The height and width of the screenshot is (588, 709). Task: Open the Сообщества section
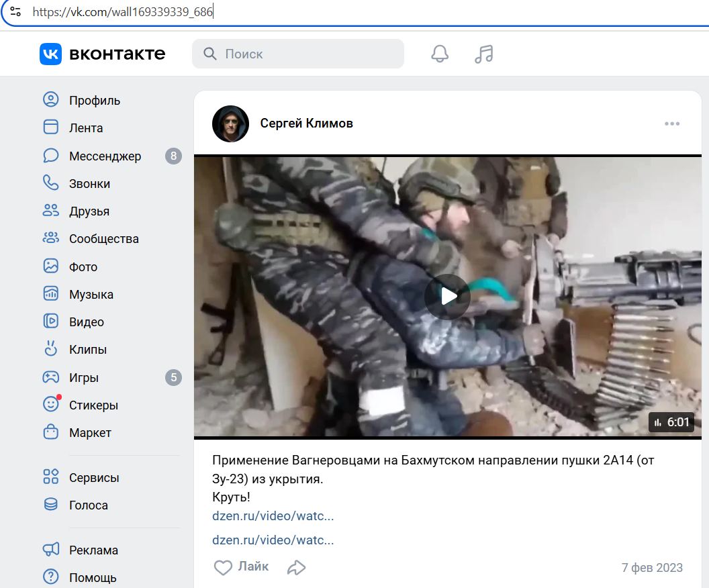(50, 238)
